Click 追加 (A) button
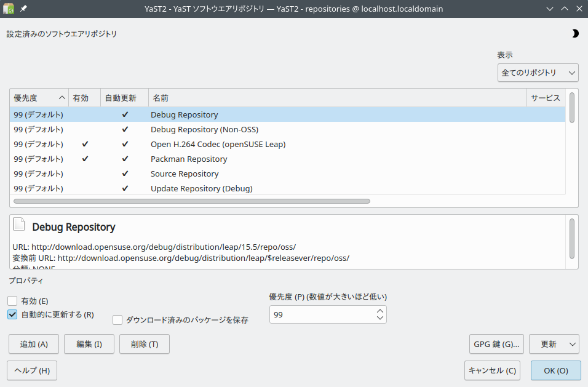Screen dimensions: 588x387 tap(34, 345)
